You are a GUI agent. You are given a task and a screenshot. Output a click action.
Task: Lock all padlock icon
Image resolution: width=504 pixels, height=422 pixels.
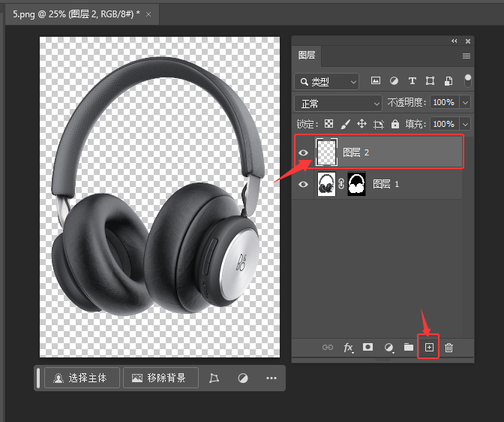(395, 124)
